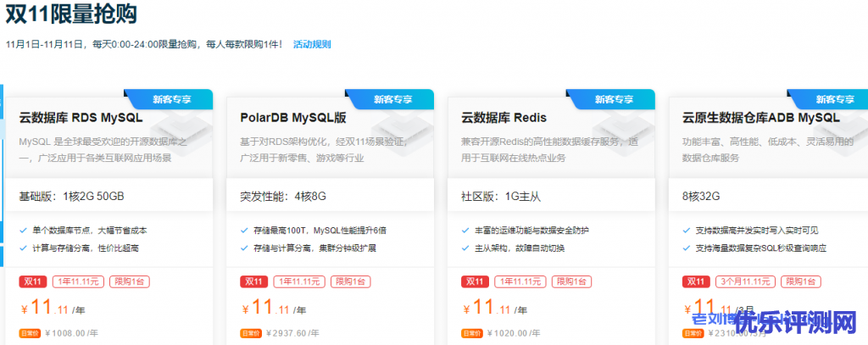Click 日常价 orange label on PolarDB card
868x345 pixels.
click(250, 333)
